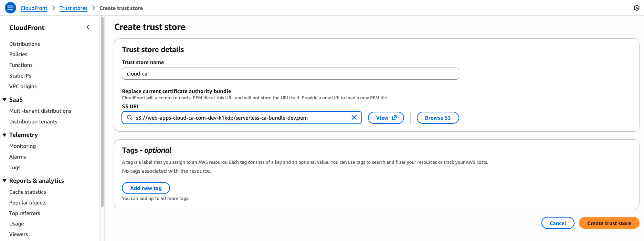Open Monitoring under Telemetry

[22, 146]
